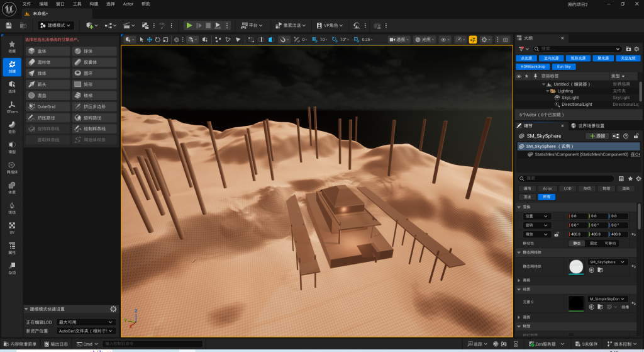Open the modeling mode dropdown
644x352 pixels.
[x=56, y=25]
